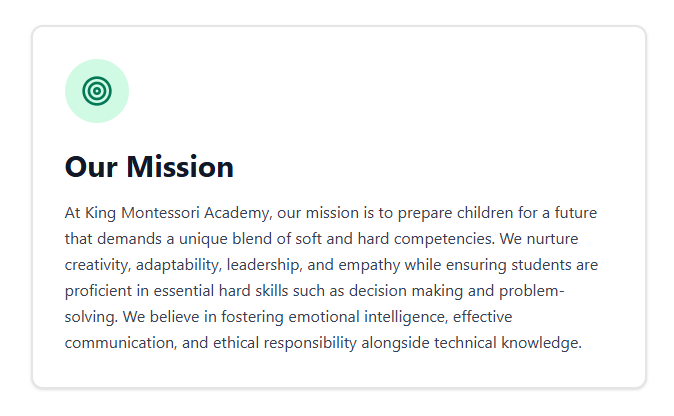Click the hyphenated word "problem-" at the line end
The image size is (674, 416).
coord(531,291)
